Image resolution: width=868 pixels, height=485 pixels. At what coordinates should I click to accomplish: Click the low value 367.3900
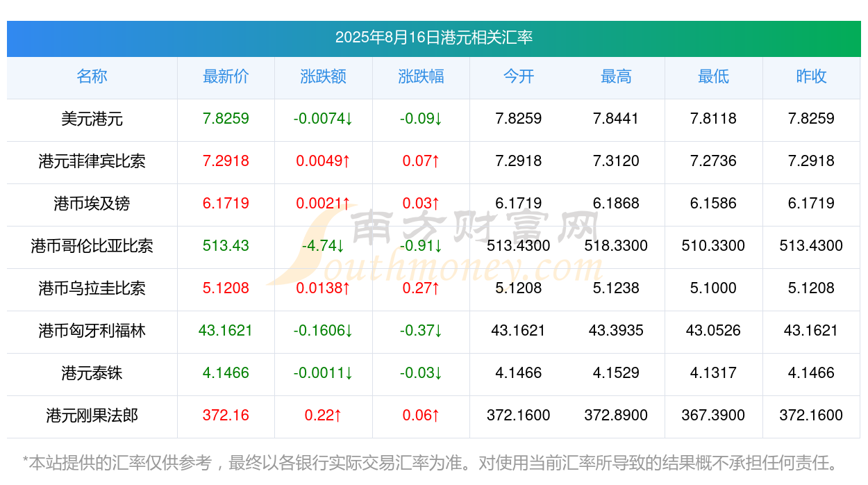click(x=713, y=416)
